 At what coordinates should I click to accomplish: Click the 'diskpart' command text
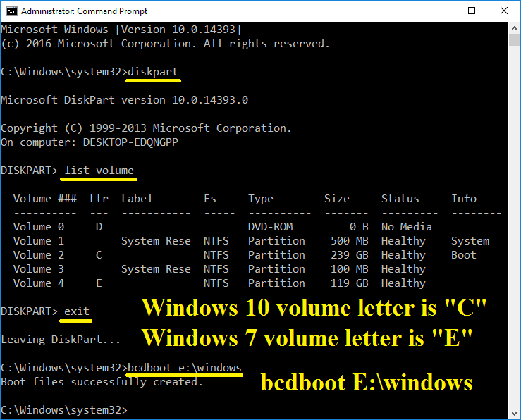click(153, 72)
